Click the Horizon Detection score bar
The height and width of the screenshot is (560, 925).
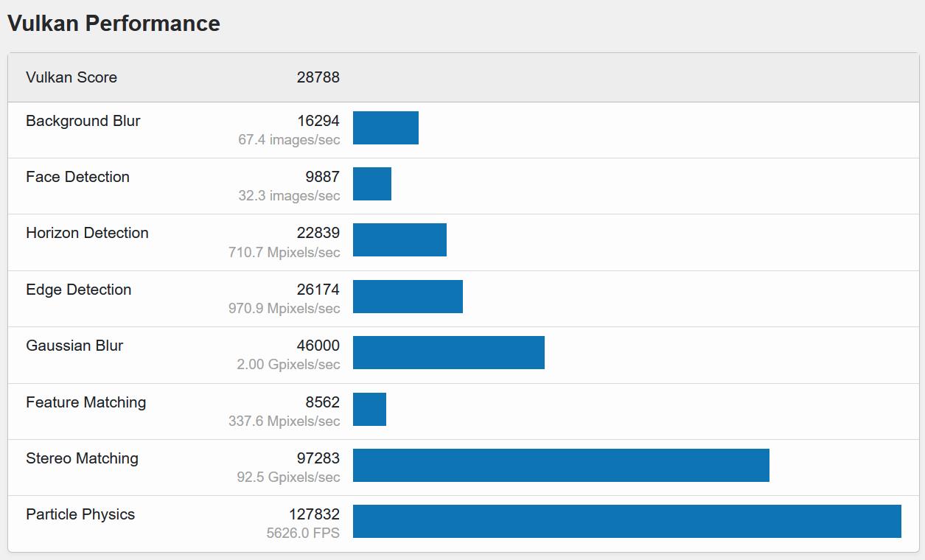pos(399,240)
